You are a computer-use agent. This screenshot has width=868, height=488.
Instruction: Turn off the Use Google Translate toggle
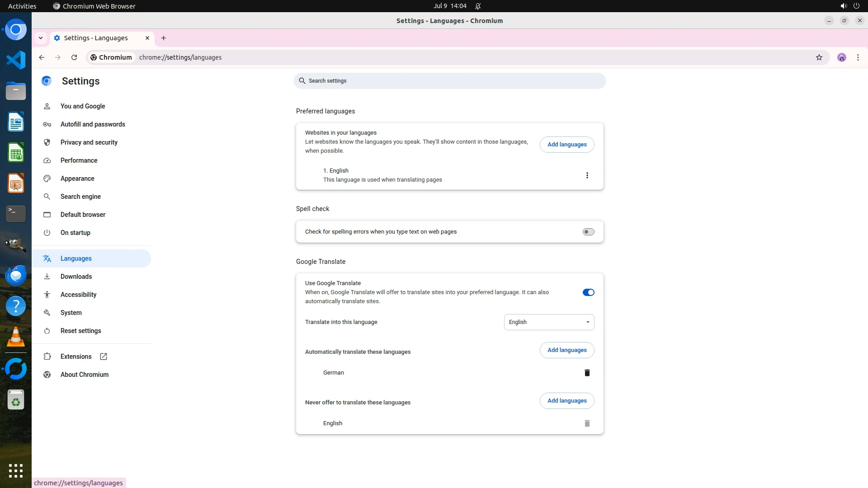(x=588, y=292)
